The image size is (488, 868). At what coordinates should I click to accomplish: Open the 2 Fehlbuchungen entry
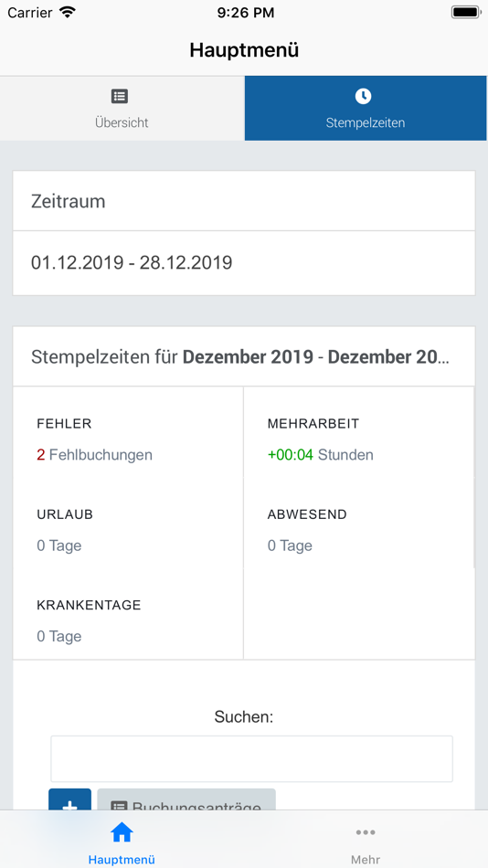(95, 455)
